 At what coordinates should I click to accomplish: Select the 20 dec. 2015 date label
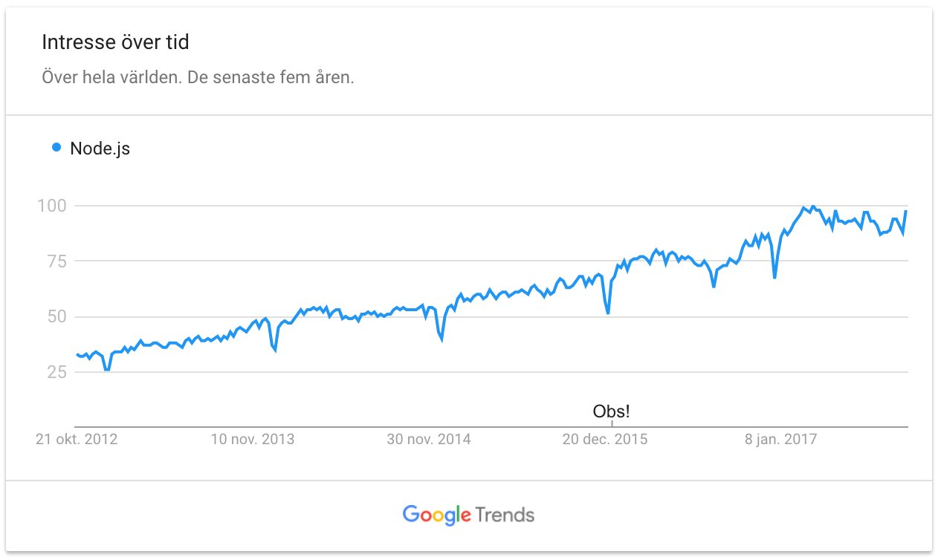[604, 439]
